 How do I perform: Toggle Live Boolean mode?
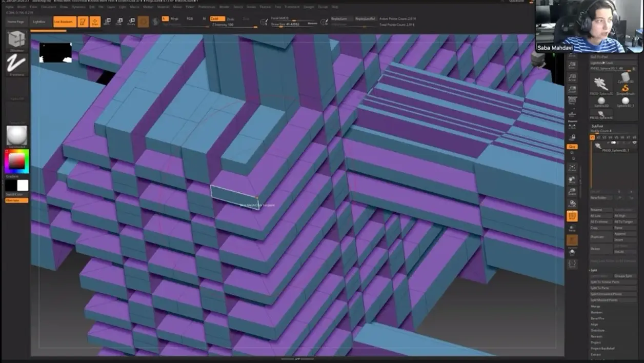coord(64,22)
